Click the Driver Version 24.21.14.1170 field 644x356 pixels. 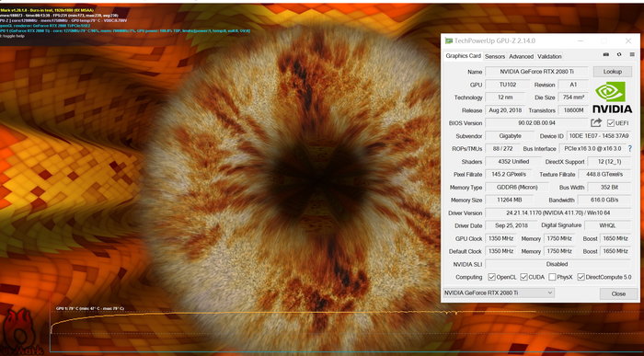click(558, 213)
